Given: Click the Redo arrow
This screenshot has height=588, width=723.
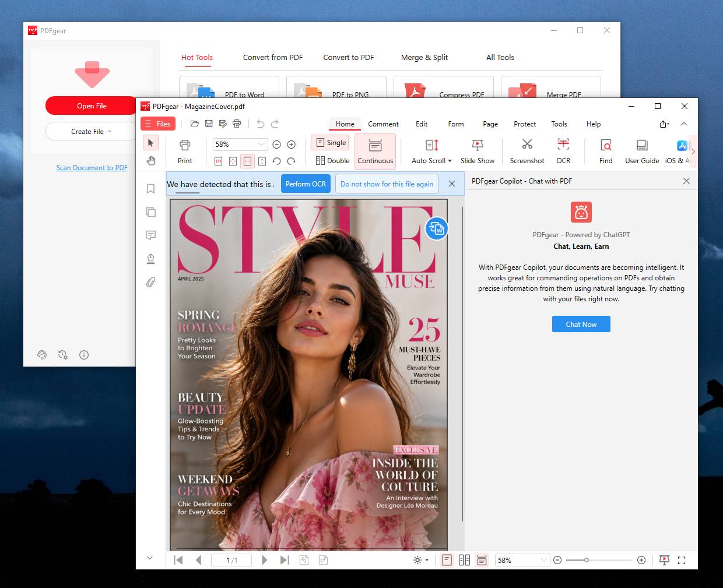Looking at the screenshot, I should [275, 124].
